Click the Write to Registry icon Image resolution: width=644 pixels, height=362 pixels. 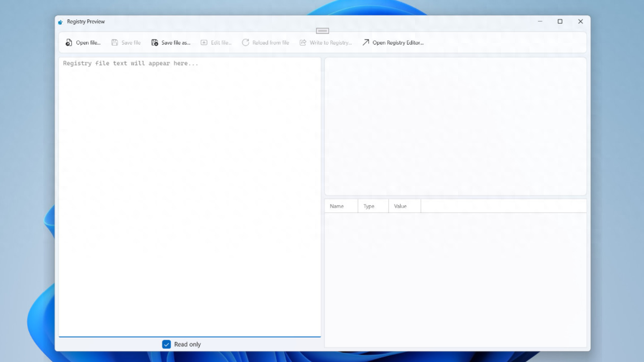[x=303, y=43]
